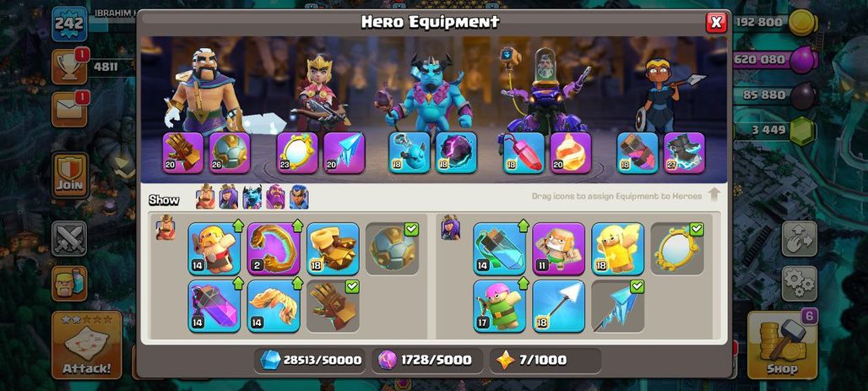This screenshot has height=391, width=868.
Task: Select the Invisibility Vial equipment
Action: point(499,248)
